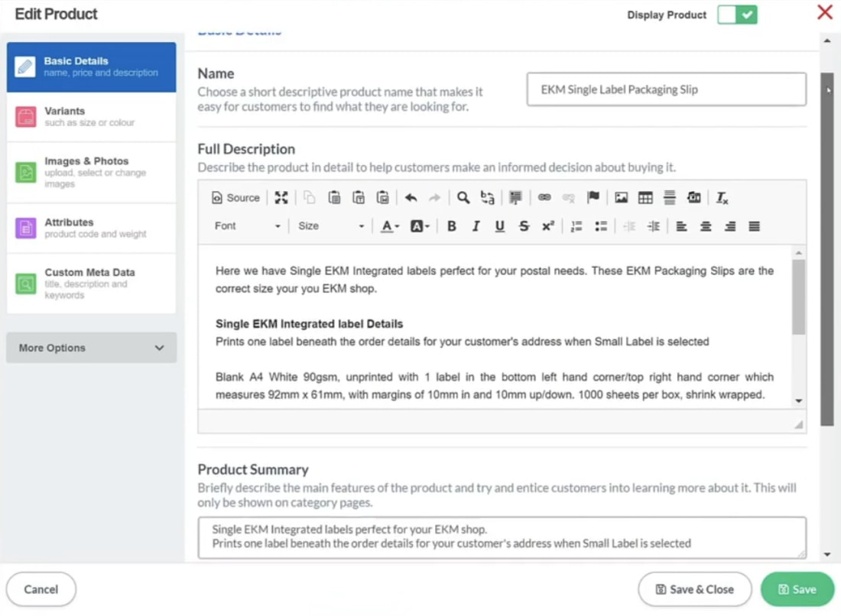The image size is (841, 616).
Task: Open the Custom Meta Data tab
Action: tap(91, 283)
